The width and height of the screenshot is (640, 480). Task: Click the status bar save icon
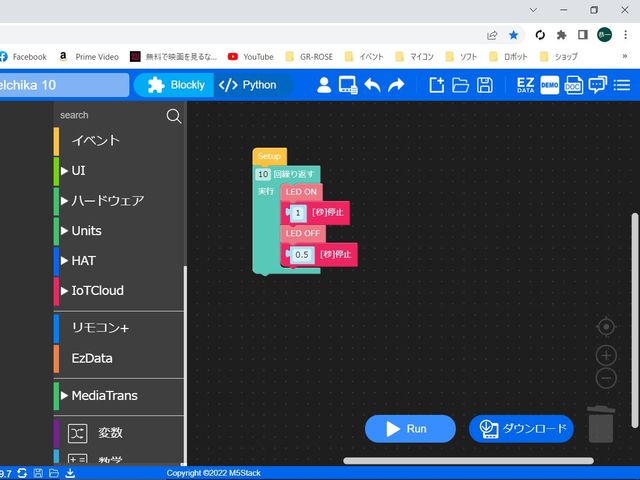click(38, 473)
